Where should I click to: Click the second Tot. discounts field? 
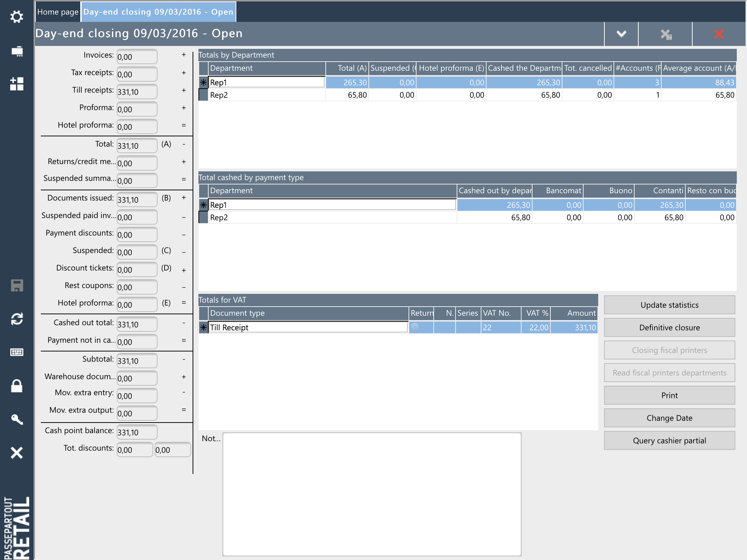point(173,450)
